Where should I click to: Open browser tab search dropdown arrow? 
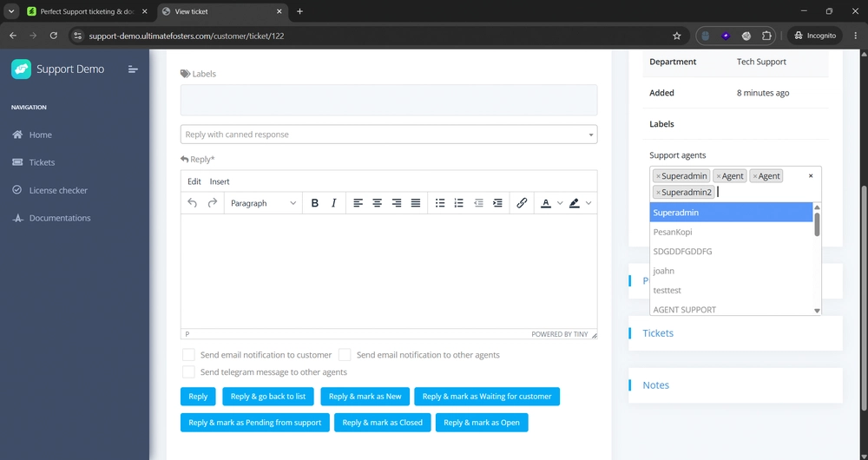[11, 11]
